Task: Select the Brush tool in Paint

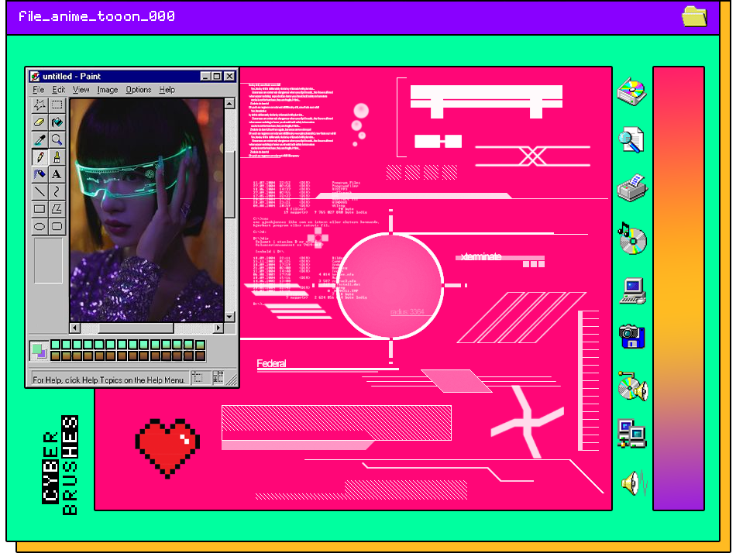Action: click(x=57, y=156)
